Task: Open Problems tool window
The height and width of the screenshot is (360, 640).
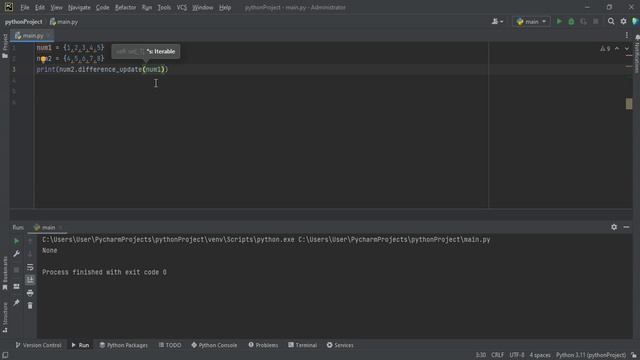Action: pyautogui.click(x=263, y=345)
